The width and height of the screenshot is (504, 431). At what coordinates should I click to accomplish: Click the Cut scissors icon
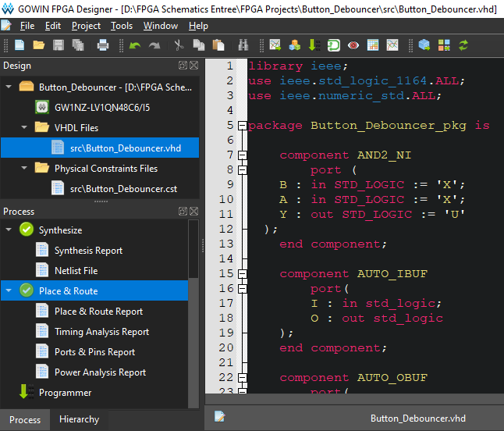point(179,45)
